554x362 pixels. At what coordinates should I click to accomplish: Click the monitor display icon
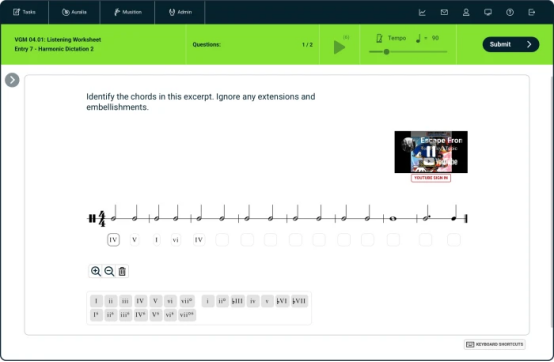click(x=488, y=12)
